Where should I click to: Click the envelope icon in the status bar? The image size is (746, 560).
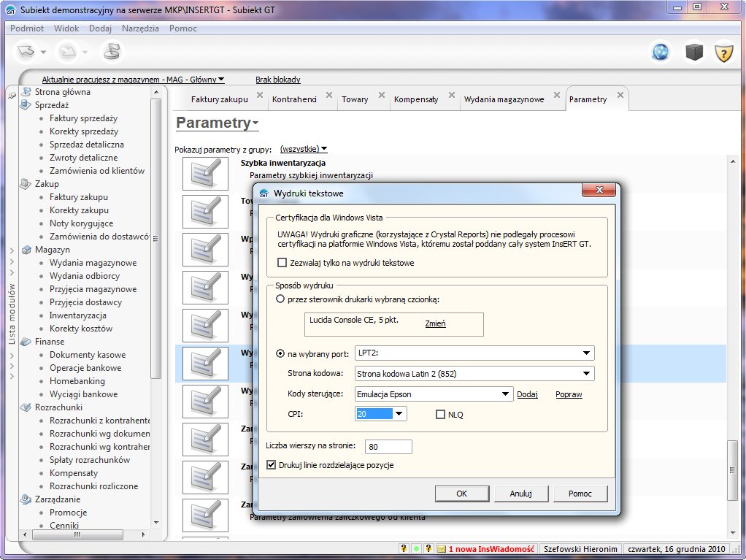tap(441, 548)
